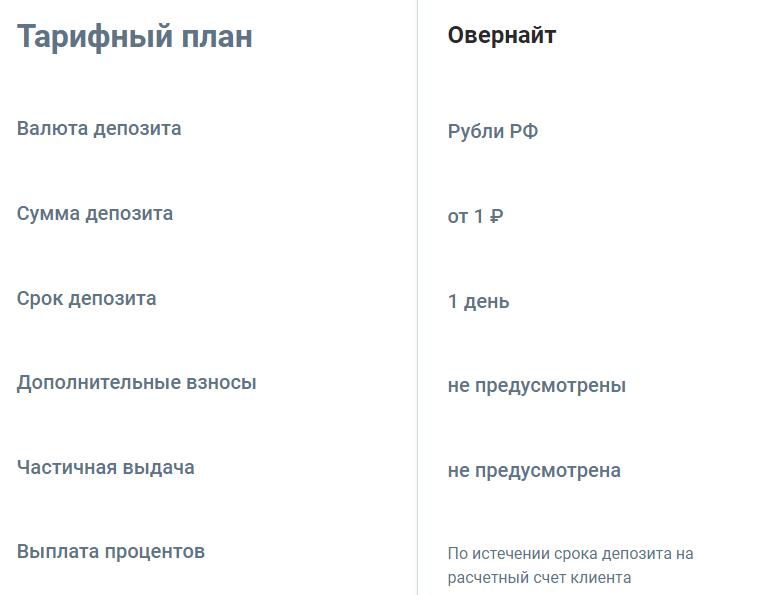Click the "расчетный счет клиента" text line
This screenshot has height=595, width=780.
pyautogui.click(x=539, y=578)
